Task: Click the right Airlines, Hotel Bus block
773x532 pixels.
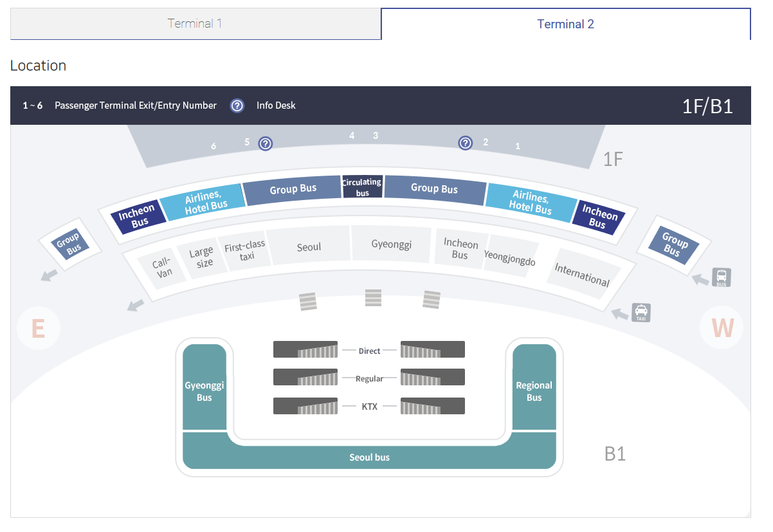Action: point(531,201)
